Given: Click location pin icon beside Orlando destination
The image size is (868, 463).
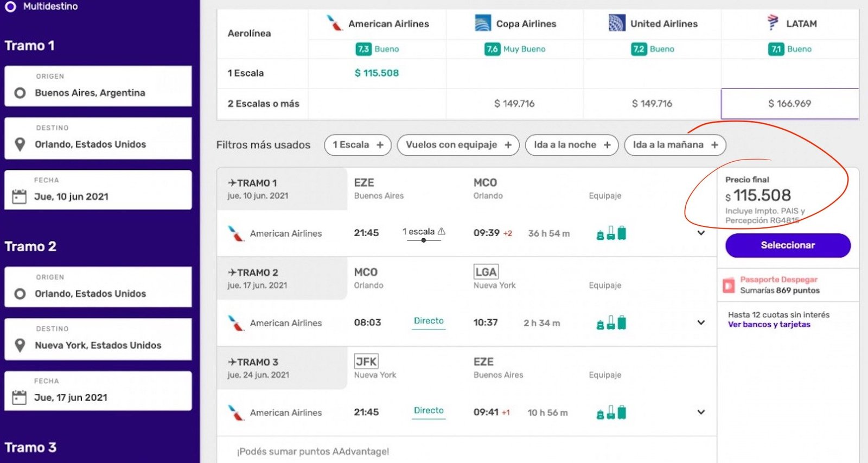Looking at the screenshot, I should [x=20, y=144].
